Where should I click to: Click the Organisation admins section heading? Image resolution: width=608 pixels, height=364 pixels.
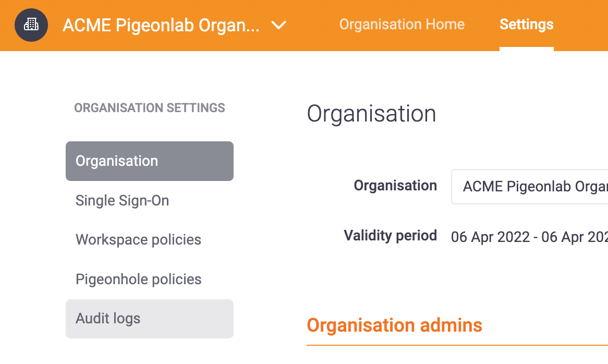395,325
